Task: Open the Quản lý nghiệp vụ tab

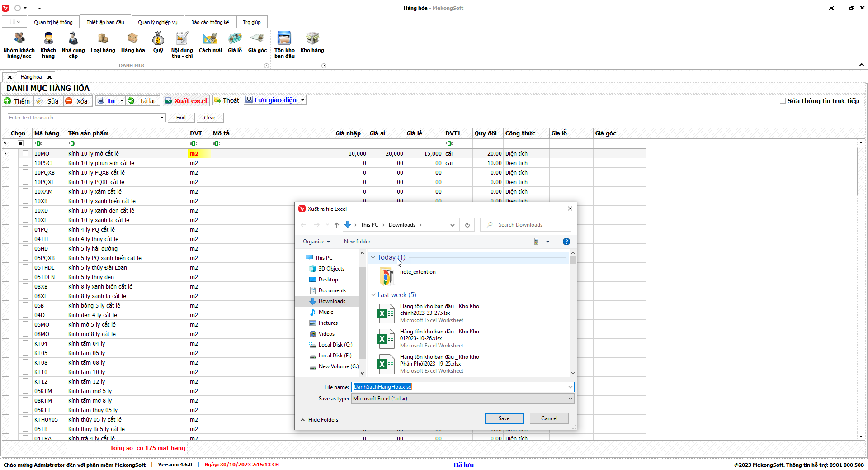Action: click(158, 22)
